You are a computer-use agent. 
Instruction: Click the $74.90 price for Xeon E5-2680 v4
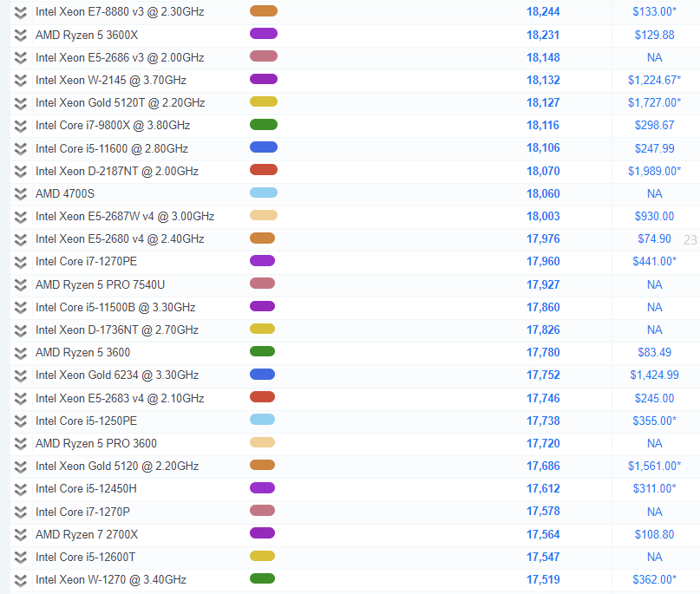click(x=654, y=238)
